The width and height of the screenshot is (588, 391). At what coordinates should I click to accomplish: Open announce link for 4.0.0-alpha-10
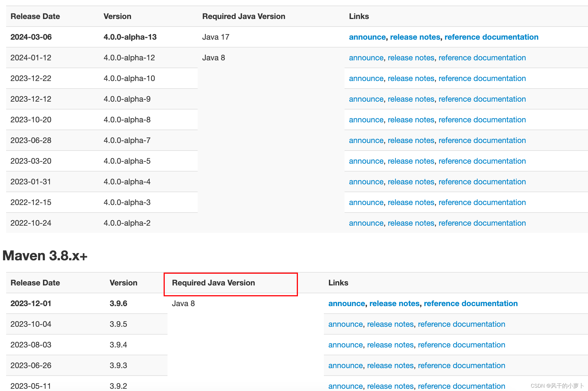(366, 78)
